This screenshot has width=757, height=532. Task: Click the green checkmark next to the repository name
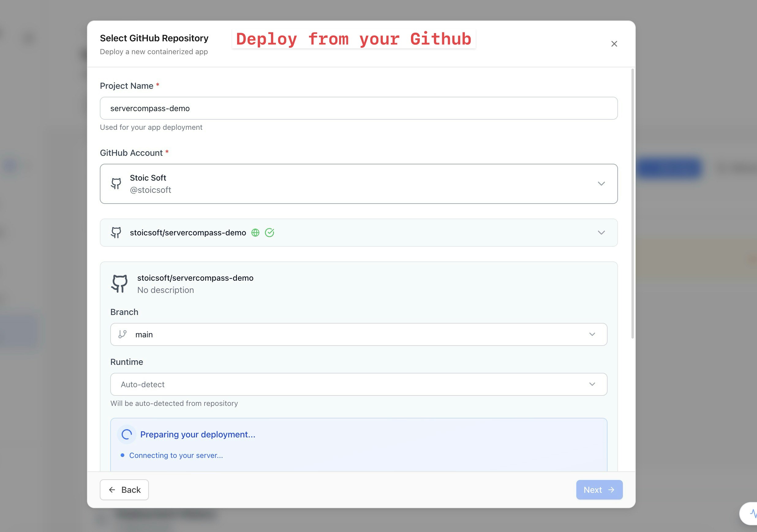coord(270,232)
